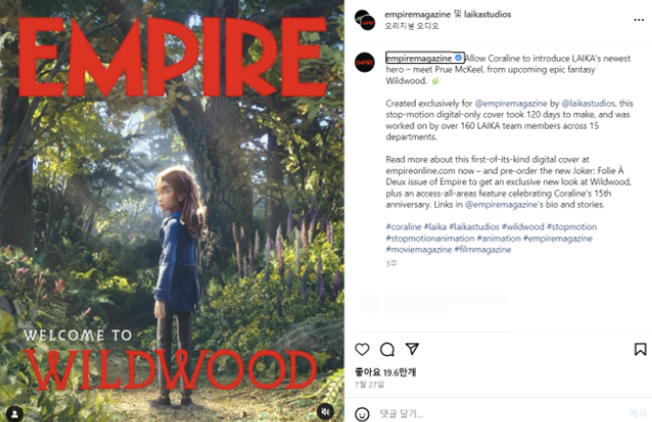
Task: Open the #coraline hashtag
Action: tap(403, 227)
